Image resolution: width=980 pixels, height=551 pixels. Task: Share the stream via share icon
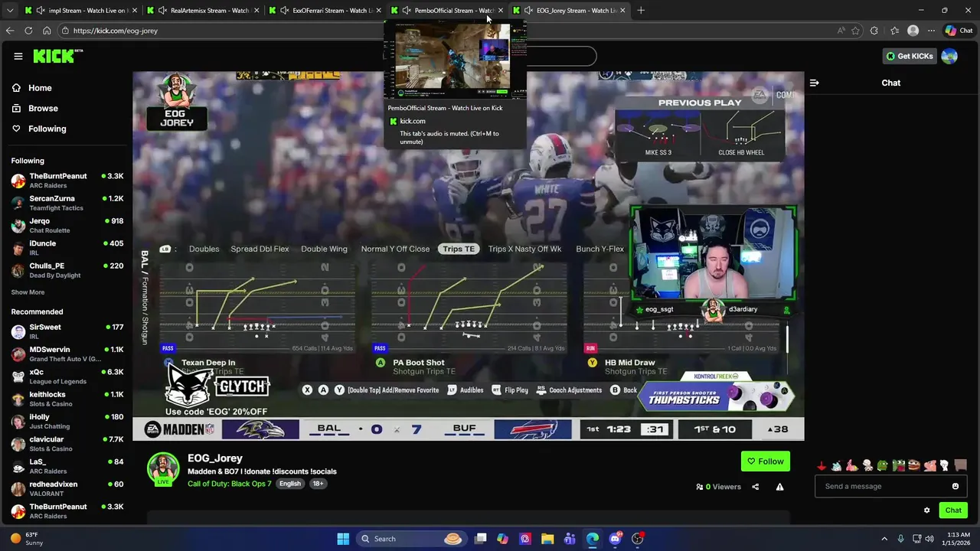point(755,487)
